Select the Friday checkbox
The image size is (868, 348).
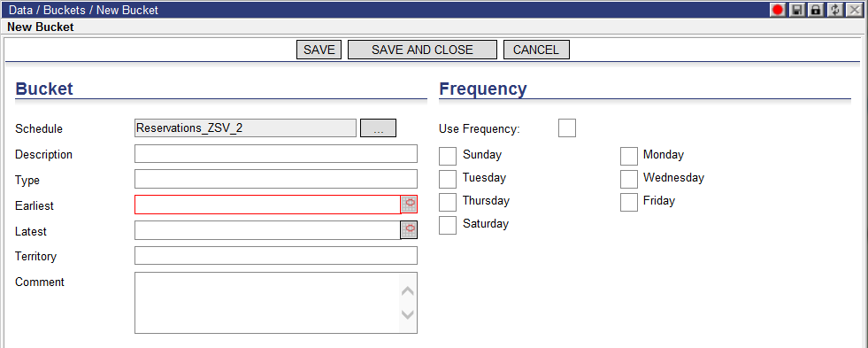(x=629, y=202)
